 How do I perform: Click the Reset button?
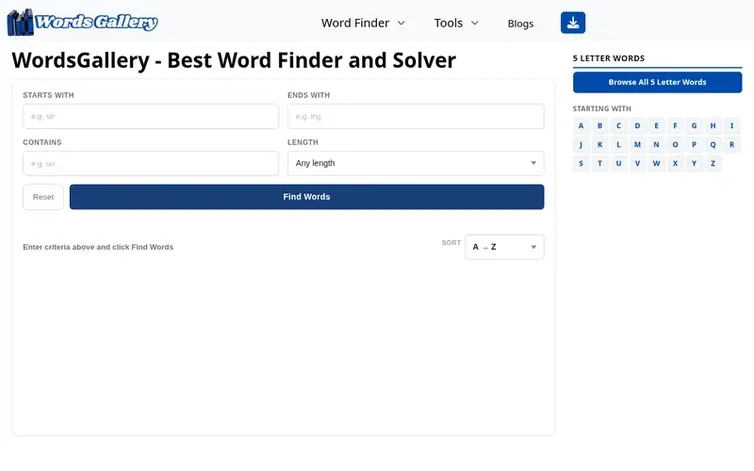click(43, 197)
